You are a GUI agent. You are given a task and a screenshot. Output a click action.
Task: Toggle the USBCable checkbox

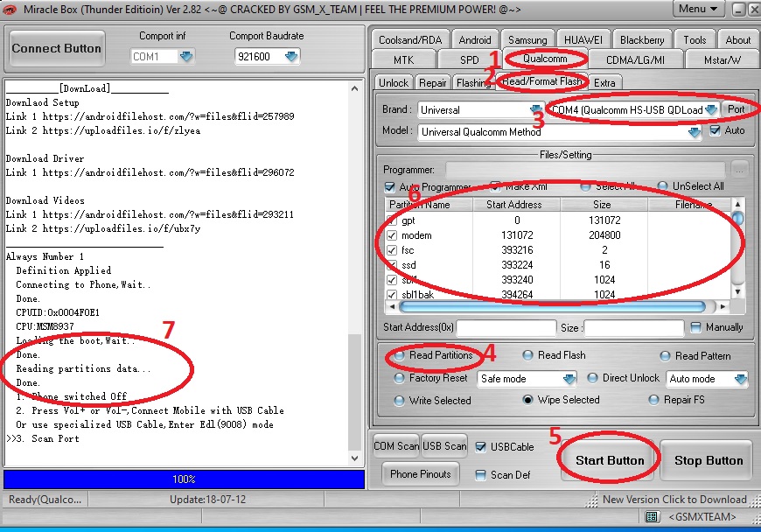[x=480, y=446]
